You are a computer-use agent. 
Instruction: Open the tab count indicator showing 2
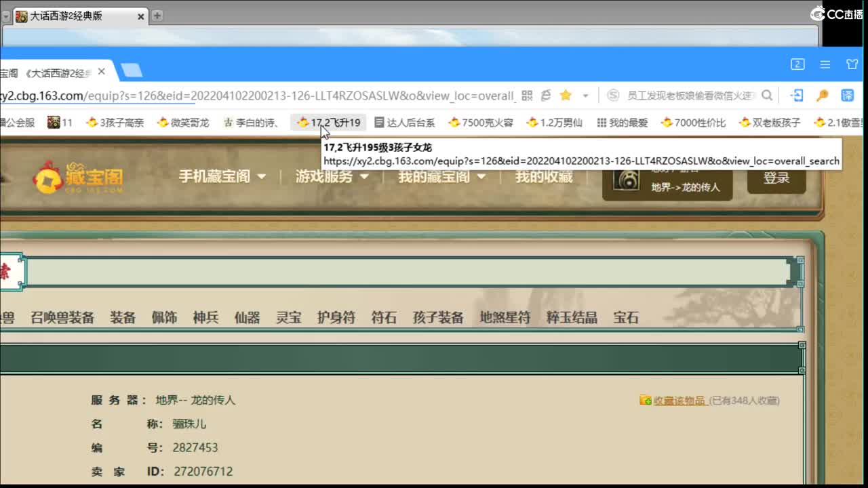pos(797,64)
